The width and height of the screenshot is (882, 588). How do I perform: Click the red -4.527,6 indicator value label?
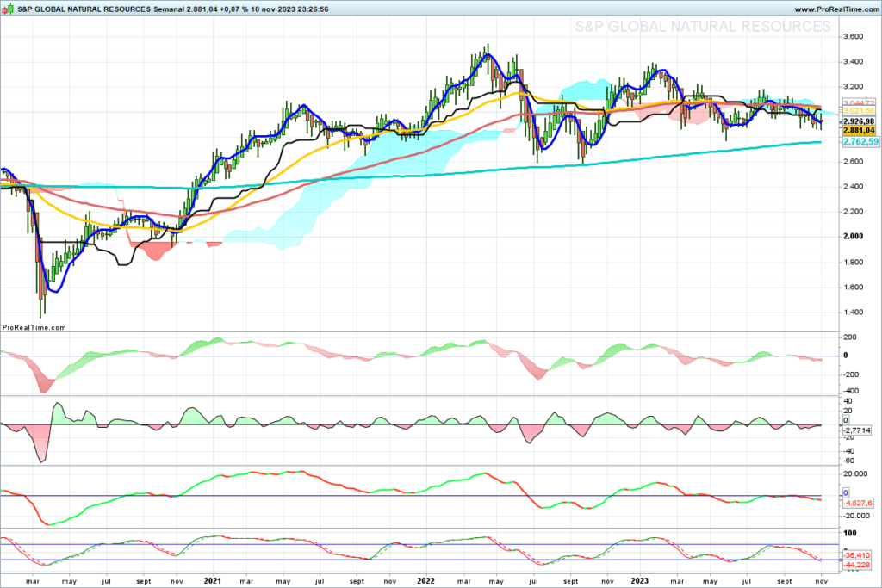click(858, 503)
